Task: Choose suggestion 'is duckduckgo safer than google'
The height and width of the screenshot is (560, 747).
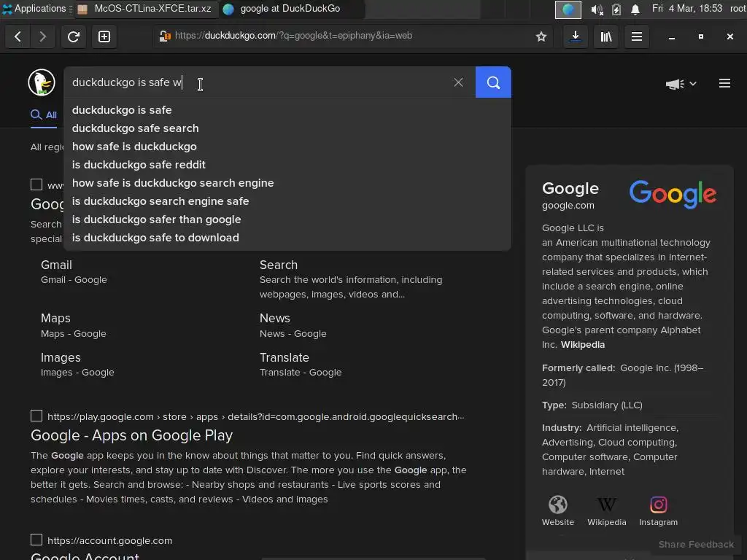Action: [x=287, y=219]
